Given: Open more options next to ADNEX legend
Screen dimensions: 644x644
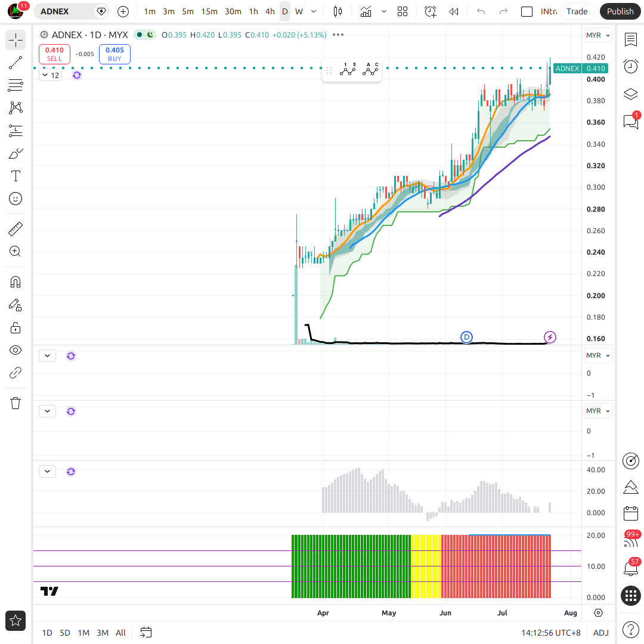Looking at the screenshot, I should click(338, 35).
